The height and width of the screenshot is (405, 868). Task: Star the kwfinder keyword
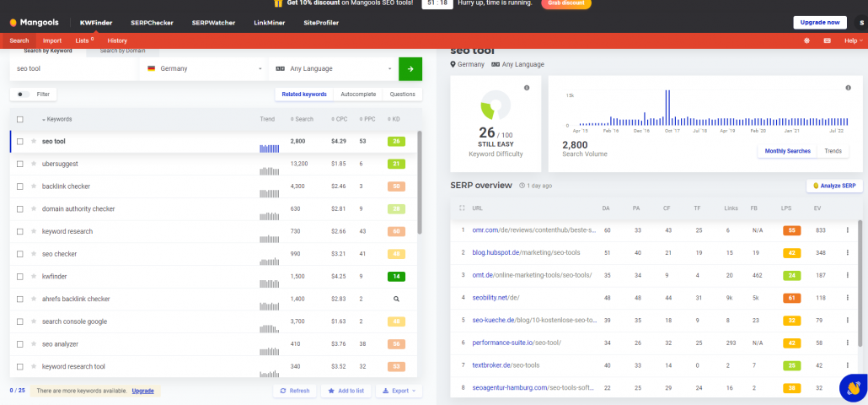tap(34, 277)
